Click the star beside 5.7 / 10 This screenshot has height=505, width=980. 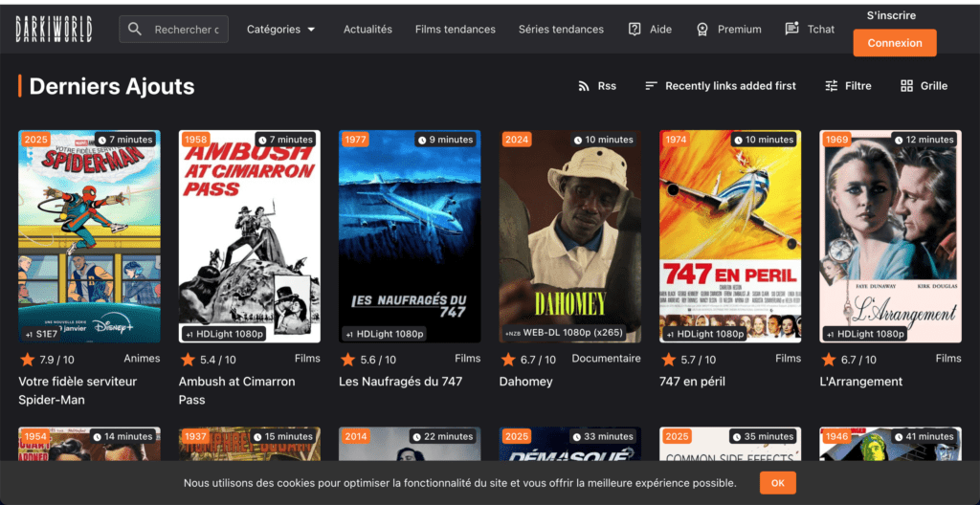click(x=668, y=360)
